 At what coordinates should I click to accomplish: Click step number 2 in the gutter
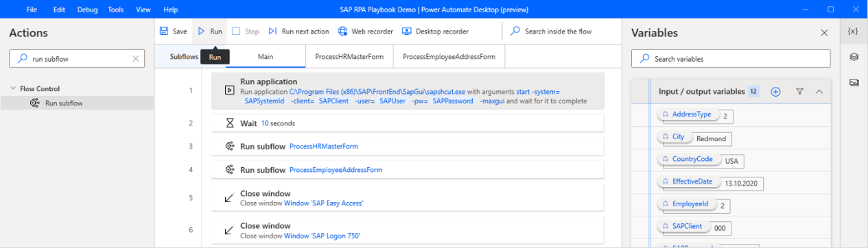(191, 123)
